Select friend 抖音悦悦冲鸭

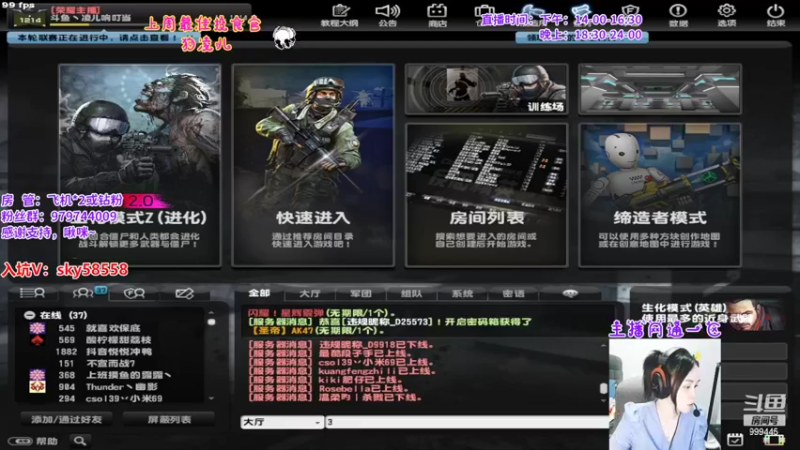click(117, 352)
